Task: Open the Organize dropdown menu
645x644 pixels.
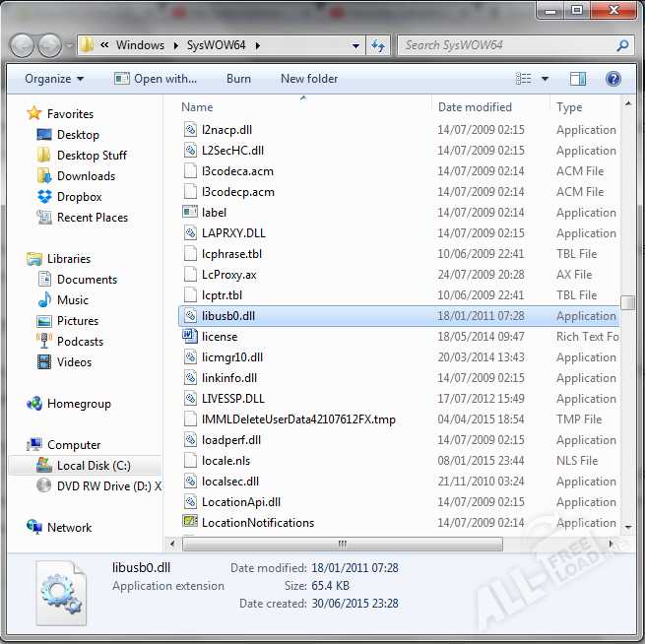Action: click(54, 79)
